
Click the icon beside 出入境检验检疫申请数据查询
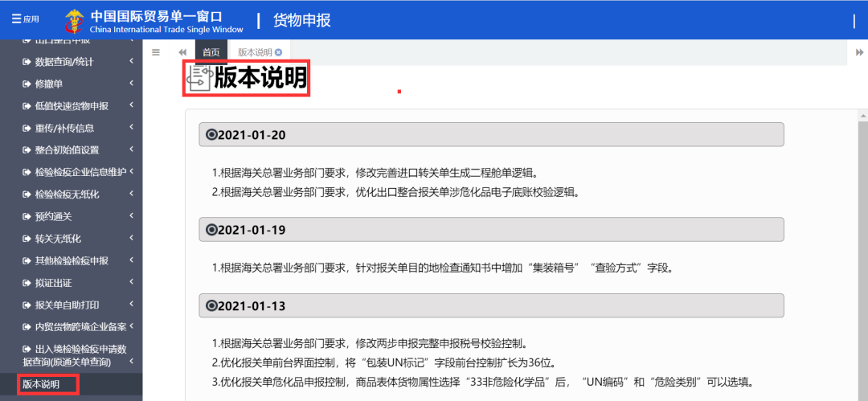(x=26, y=349)
